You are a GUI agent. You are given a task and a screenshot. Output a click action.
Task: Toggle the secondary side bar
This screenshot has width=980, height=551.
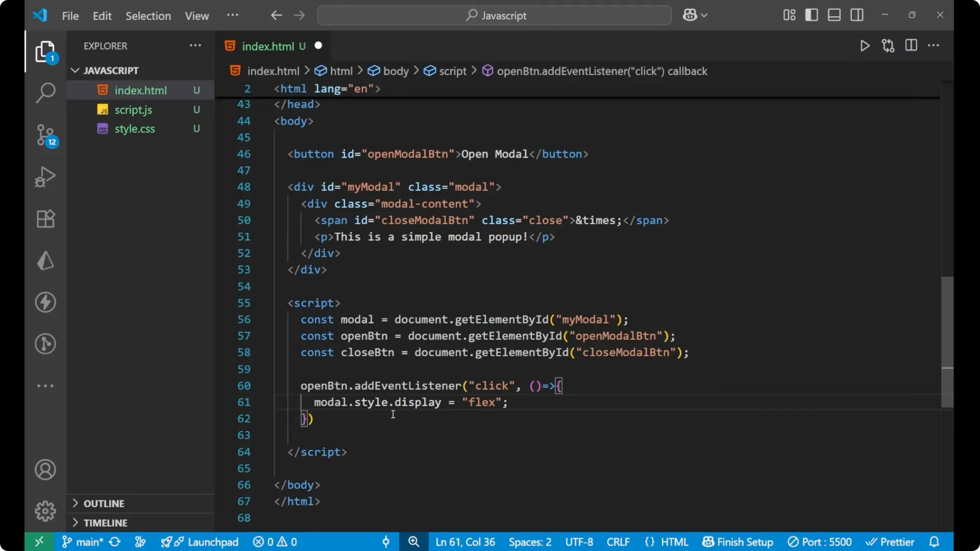[857, 15]
